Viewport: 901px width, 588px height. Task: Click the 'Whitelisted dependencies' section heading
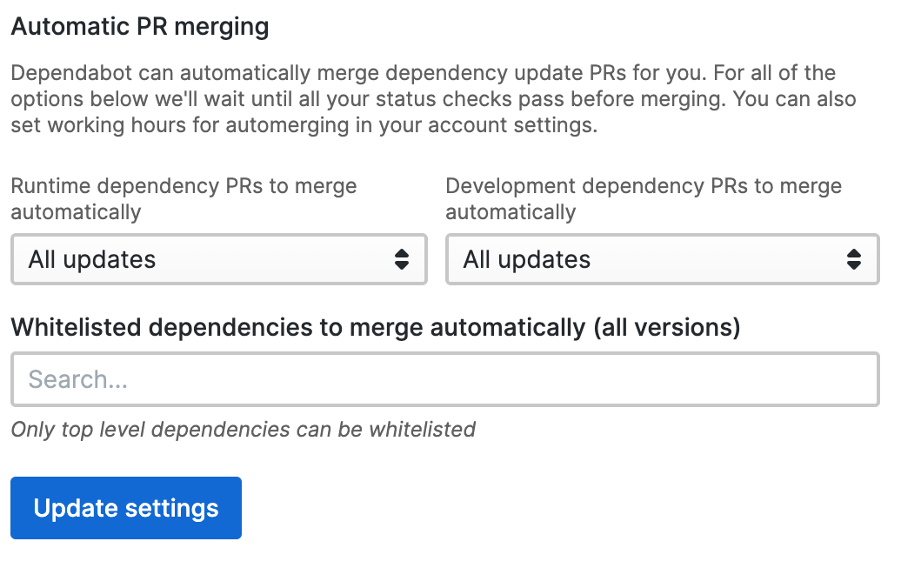point(374,327)
